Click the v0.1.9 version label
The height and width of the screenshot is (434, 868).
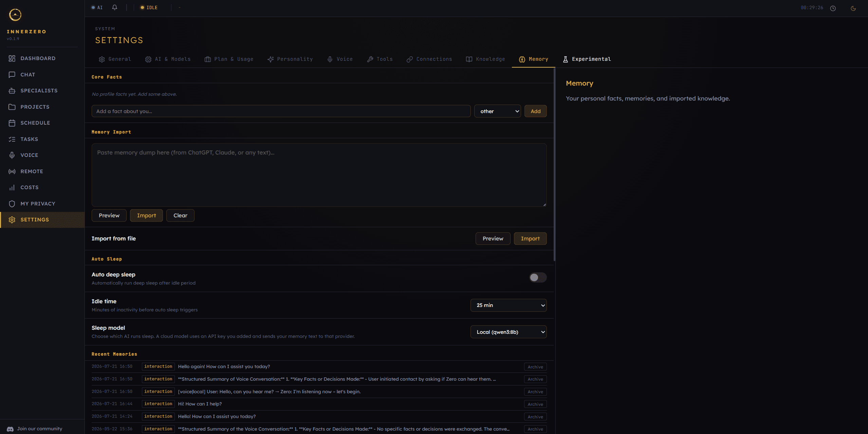[13, 39]
